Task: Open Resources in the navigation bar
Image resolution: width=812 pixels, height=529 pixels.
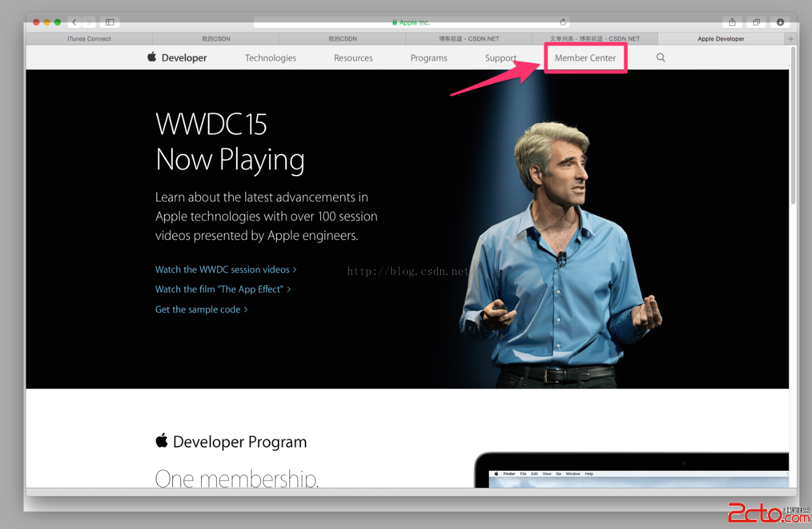Action: (x=353, y=58)
